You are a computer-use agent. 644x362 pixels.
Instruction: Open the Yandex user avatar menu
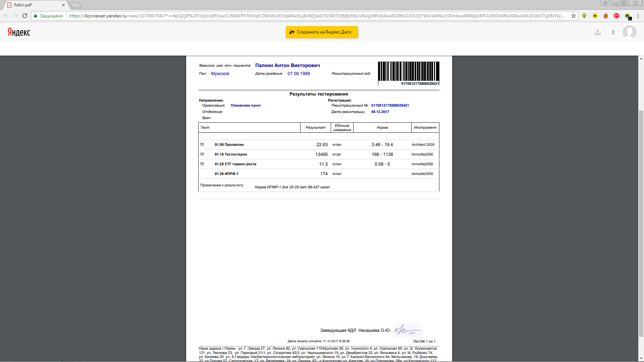629,32
